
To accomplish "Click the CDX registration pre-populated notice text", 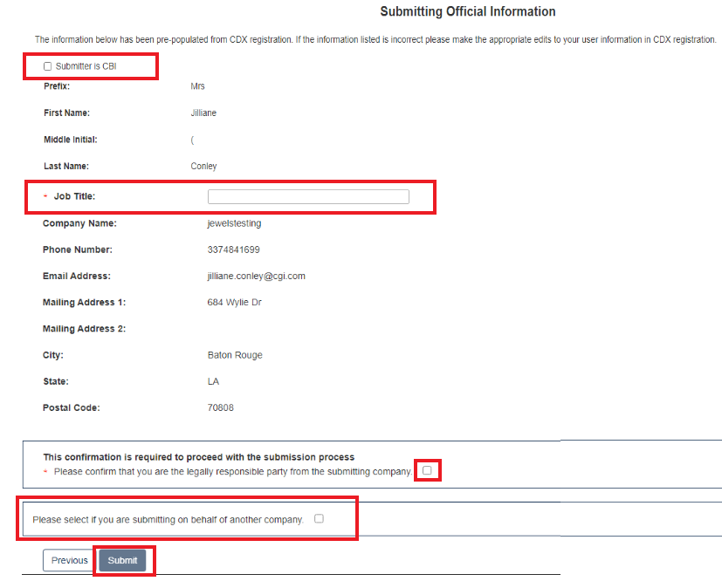I will click(x=375, y=39).
